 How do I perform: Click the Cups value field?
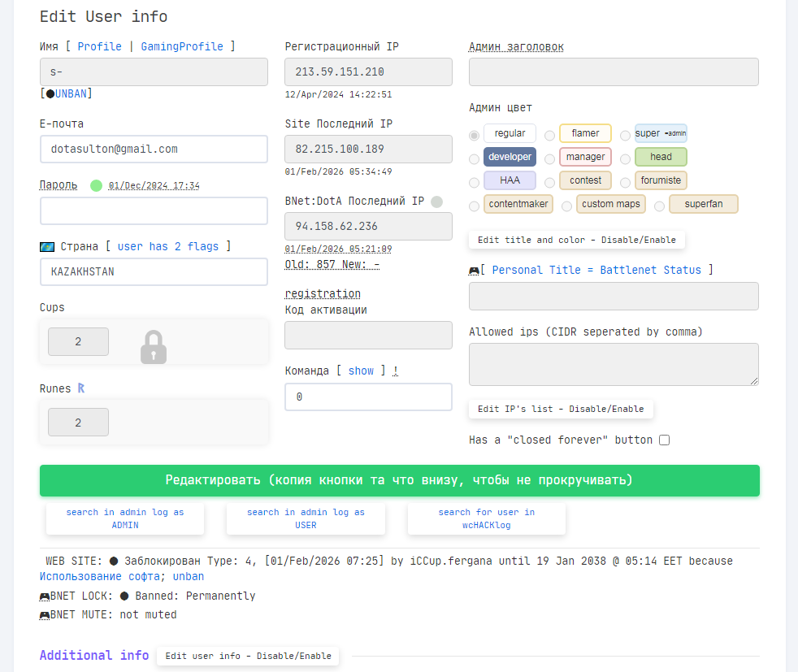coord(78,342)
